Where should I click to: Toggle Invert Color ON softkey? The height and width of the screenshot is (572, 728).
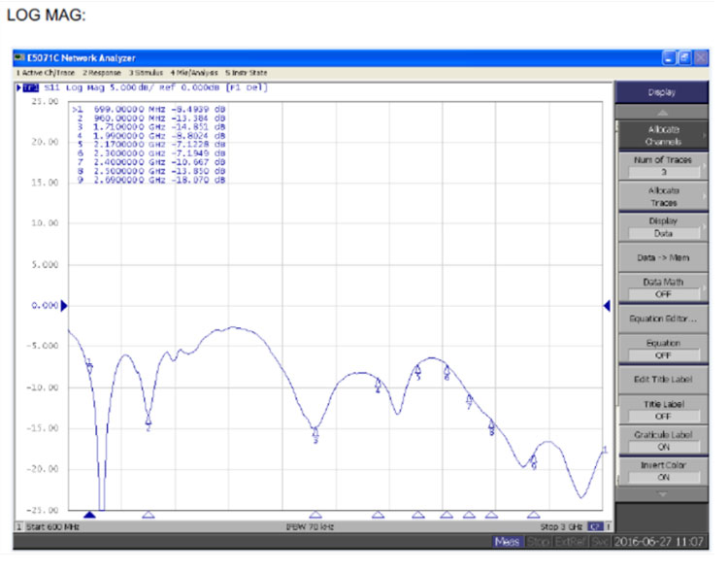[x=663, y=471]
